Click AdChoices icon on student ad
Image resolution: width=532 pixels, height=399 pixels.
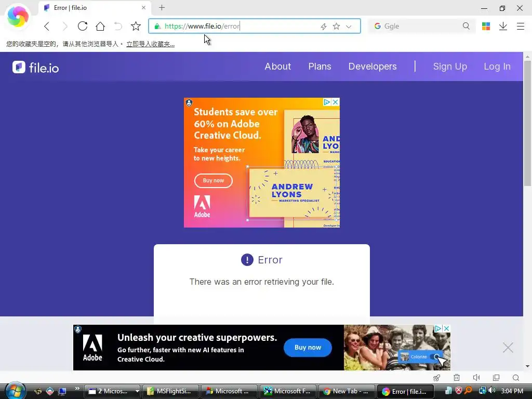coord(327,102)
